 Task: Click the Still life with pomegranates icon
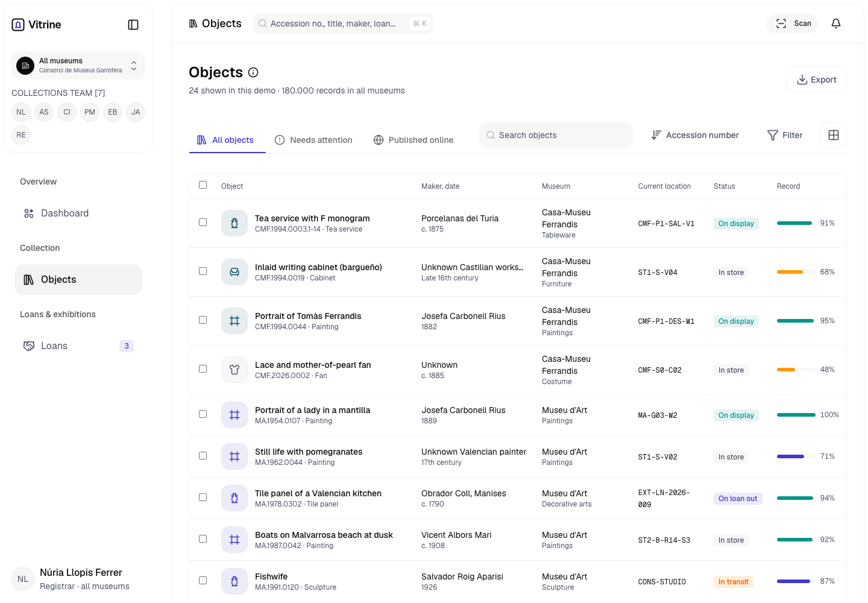tap(234, 456)
